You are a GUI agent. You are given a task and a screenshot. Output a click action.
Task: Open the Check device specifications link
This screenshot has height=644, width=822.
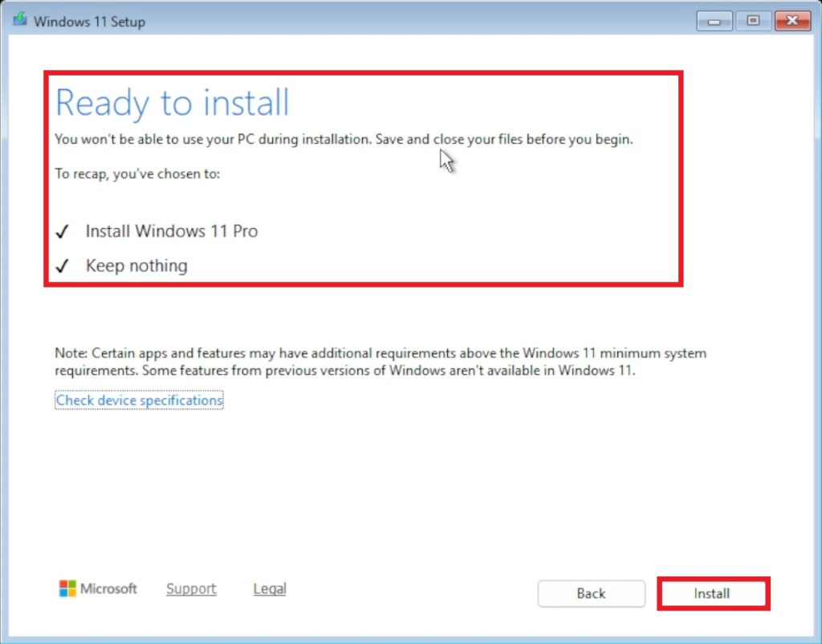point(139,400)
